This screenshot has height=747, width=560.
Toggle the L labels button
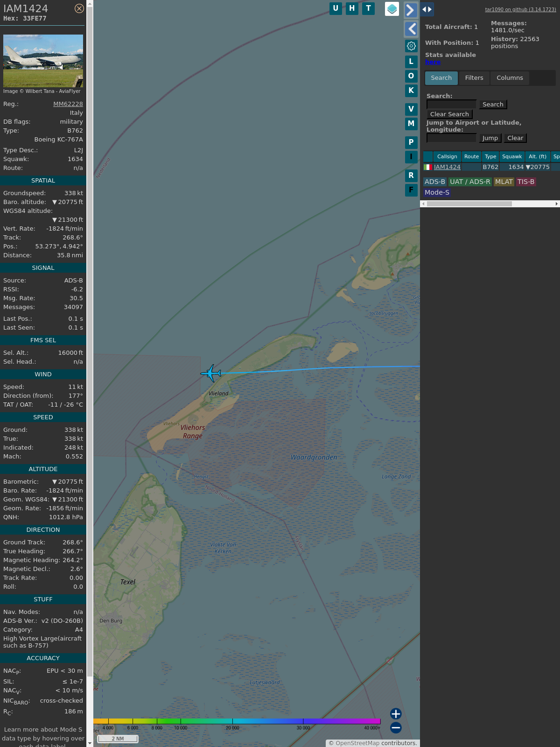click(411, 62)
